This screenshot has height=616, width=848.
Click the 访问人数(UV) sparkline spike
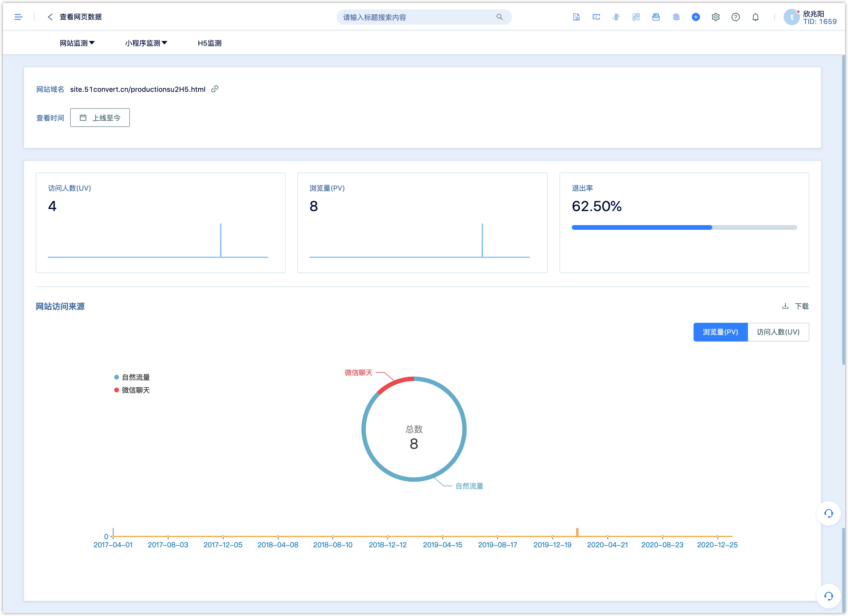[x=220, y=240]
